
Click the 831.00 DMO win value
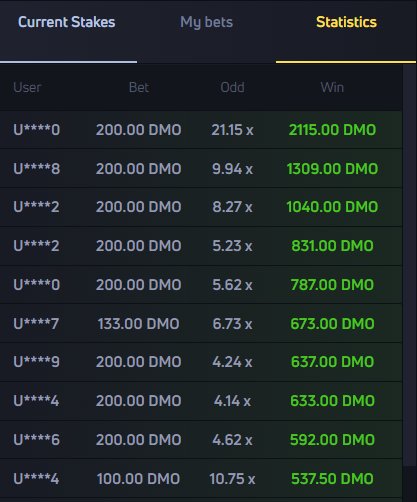coord(332,246)
